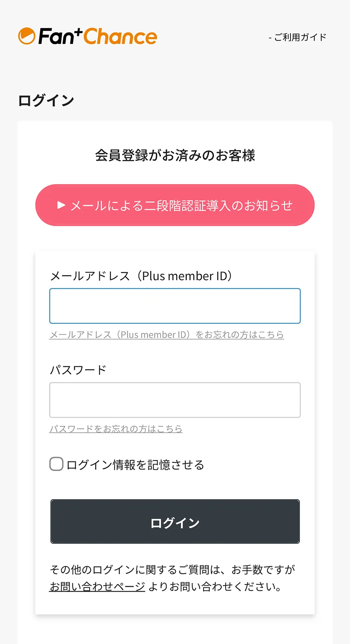Enable the ログイン情報を記憶させる checkbox
The width and height of the screenshot is (350, 644).
coord(56,464)
